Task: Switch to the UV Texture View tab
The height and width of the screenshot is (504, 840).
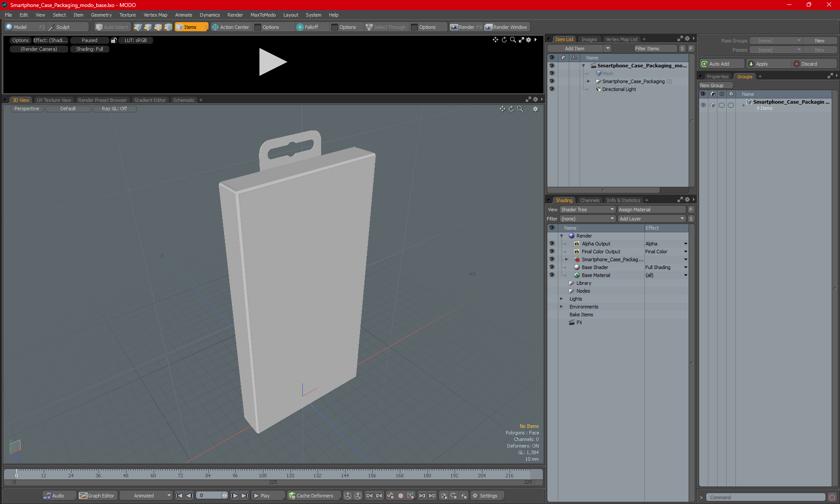Action: [x=53, y=100]
